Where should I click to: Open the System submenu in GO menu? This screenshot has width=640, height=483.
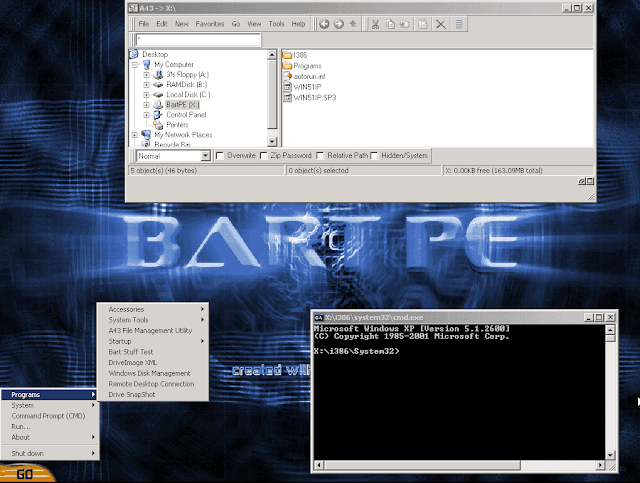point(49,405)
